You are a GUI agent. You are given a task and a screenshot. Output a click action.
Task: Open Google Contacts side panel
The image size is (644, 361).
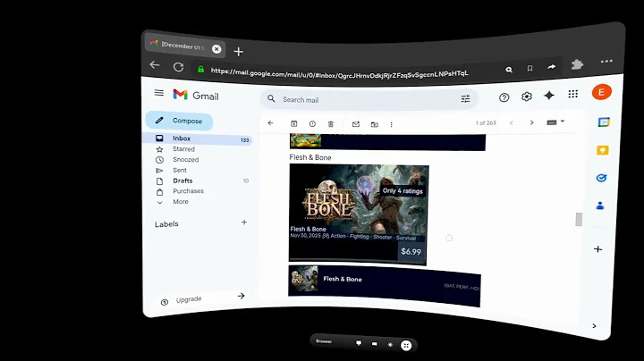click(600, 206)
